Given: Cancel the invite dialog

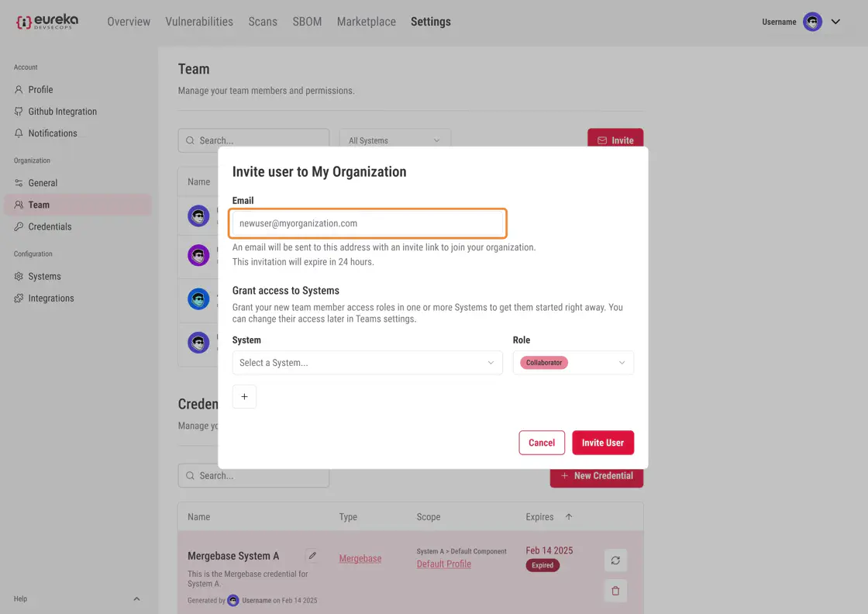Looking at the screenshot, I should (542, 443).
